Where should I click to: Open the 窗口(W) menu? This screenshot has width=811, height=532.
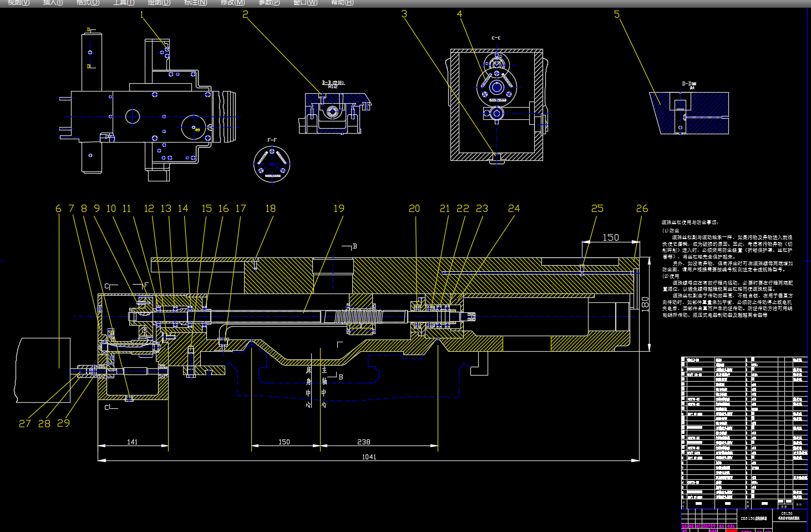[306, 3]
